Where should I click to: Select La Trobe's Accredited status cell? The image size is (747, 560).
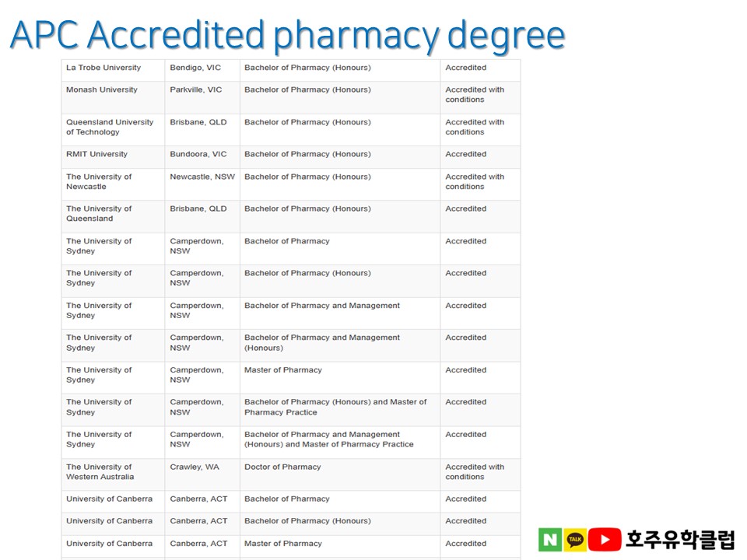point(466,68)
